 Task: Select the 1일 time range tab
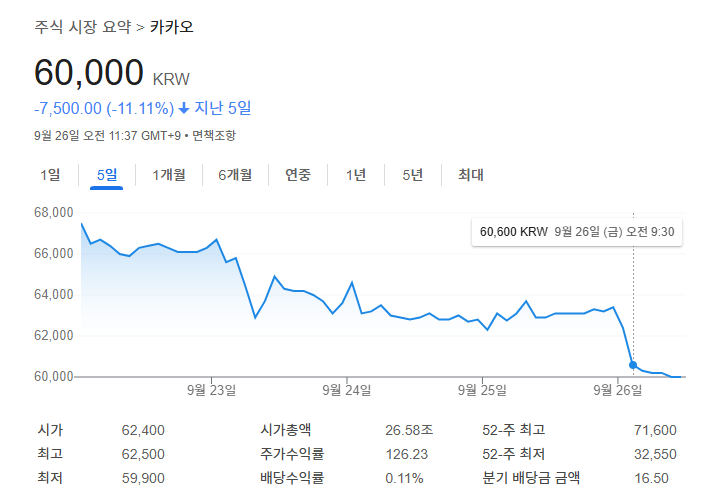coord(50,175)
